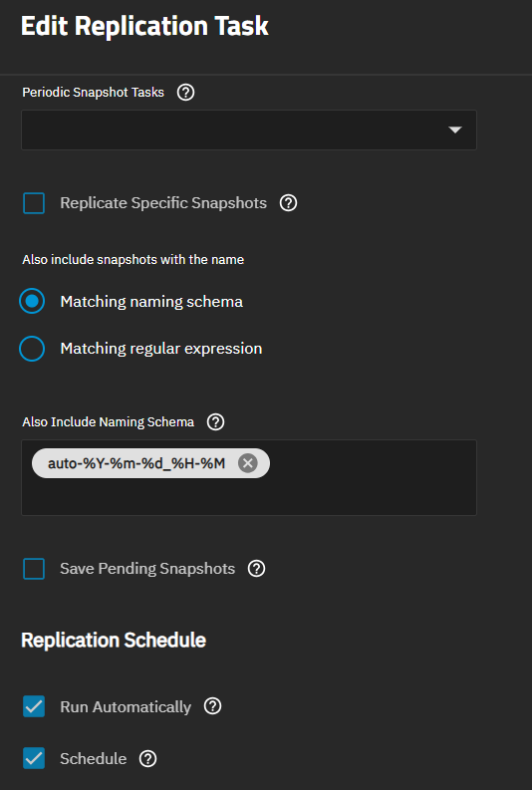
Task: Click the auto-%Y-%m-%d_%H-%M schema chip
Action: coord(136,463)
